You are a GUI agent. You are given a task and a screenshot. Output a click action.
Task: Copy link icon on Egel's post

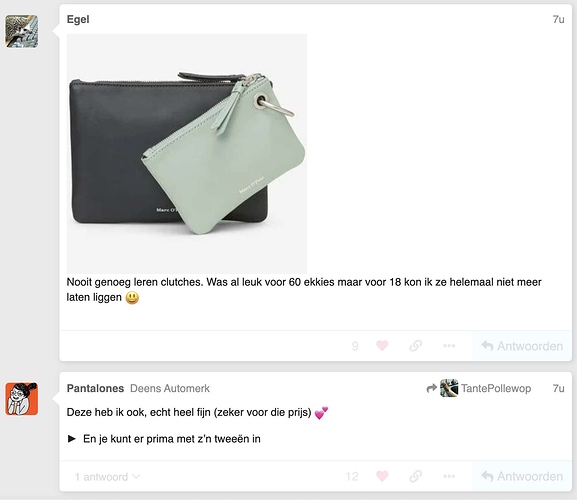415,345
